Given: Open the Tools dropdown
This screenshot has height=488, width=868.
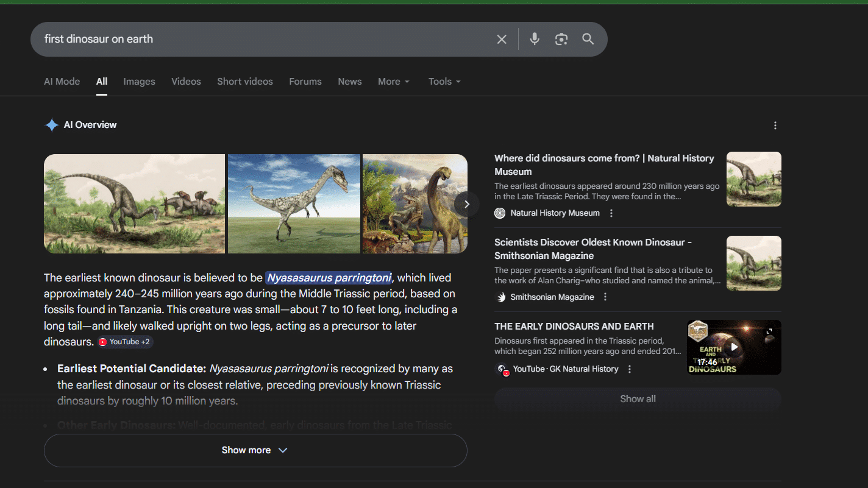Looking at the screenshot, I should coord(444,81).
